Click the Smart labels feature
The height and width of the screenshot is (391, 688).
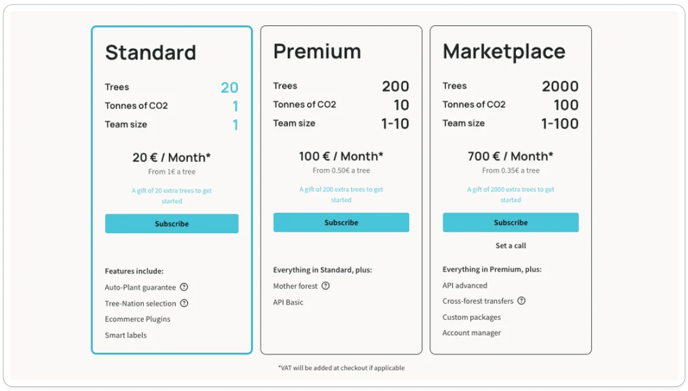pyautogui.click(x=125, y=335)
